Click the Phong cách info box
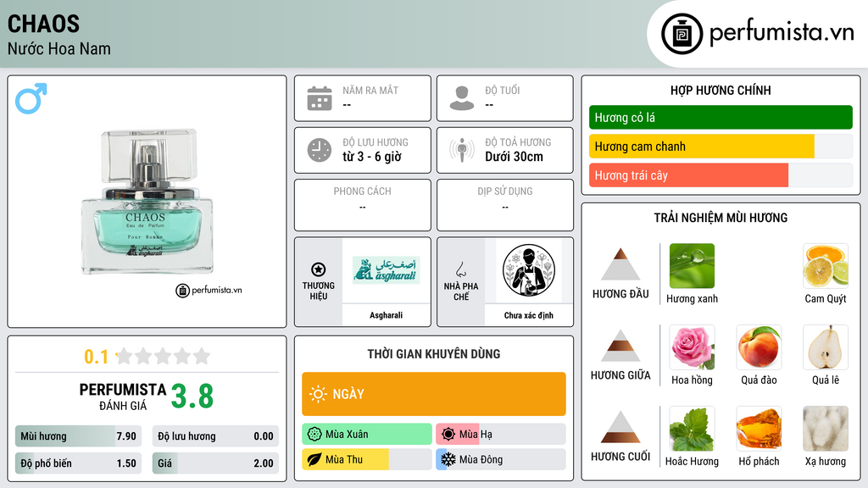 (x=363, y=205)
